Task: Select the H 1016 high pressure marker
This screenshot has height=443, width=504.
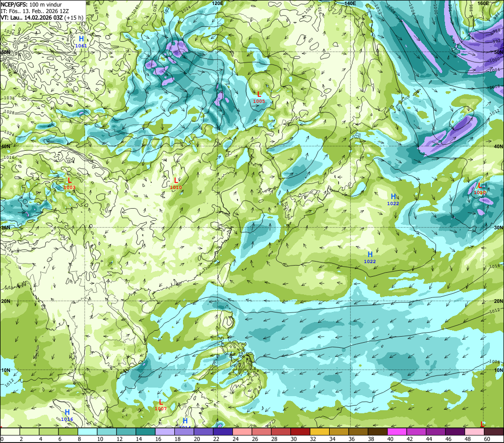Action: pyautogui.click(x=67, y=415)
